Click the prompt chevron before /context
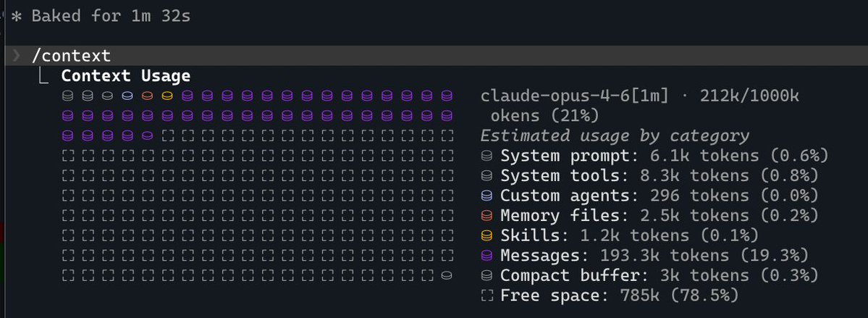This screenshot has height=318, width=868. click(x=17, y=55)
